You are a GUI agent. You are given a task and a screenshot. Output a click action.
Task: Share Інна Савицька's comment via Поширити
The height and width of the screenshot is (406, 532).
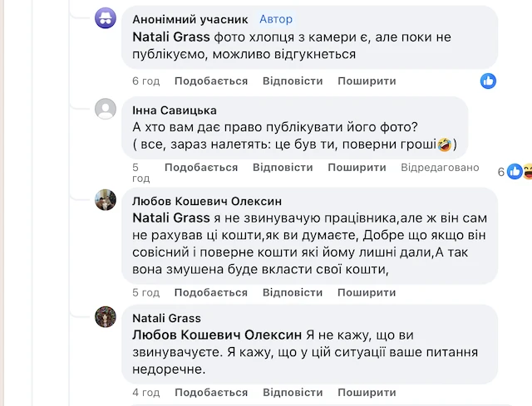357,168
